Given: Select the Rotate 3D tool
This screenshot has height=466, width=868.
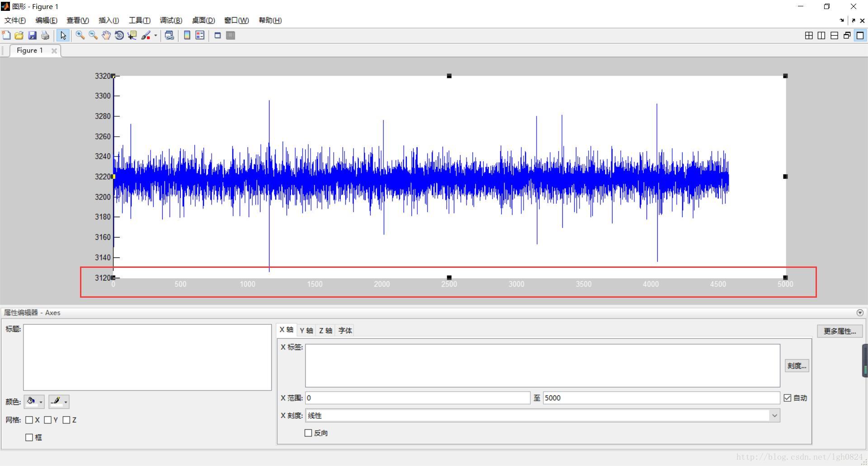Looking at the screenshot, I should point(119,35).
